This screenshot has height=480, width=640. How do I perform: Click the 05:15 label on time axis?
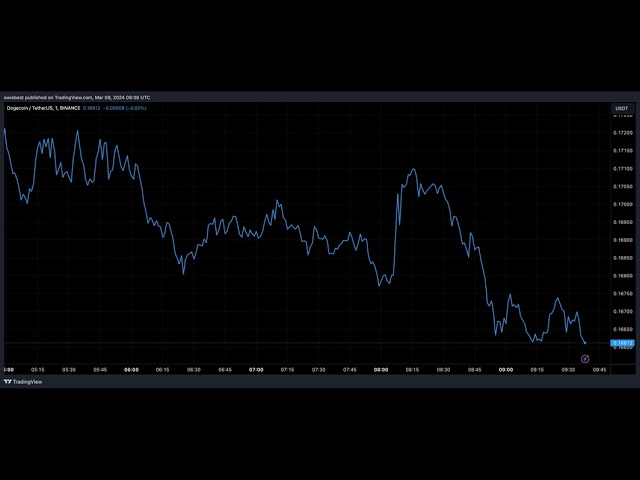37,369
